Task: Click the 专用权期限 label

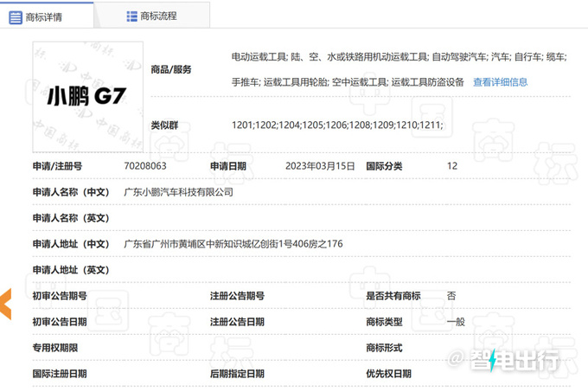Action: click(x=54, y=347)
